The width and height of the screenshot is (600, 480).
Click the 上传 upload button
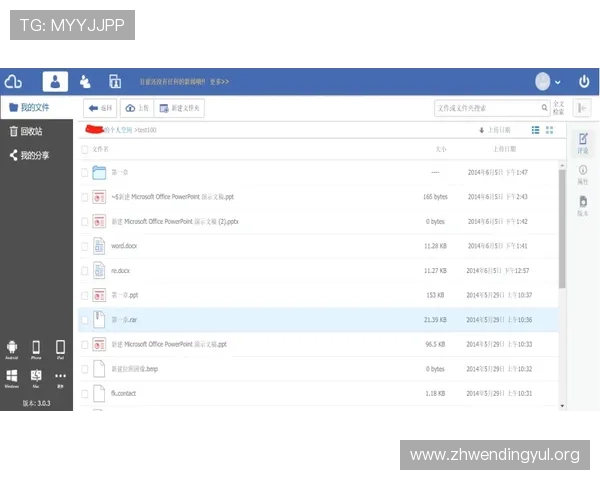(x=138, y=108)
